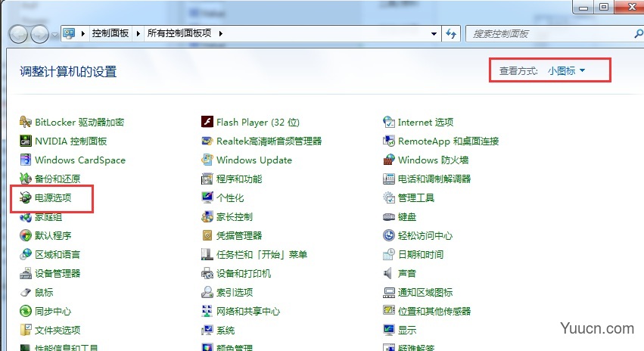Open the Internet 选项 icon
The image size is (644, 351).
coord(388,122)
